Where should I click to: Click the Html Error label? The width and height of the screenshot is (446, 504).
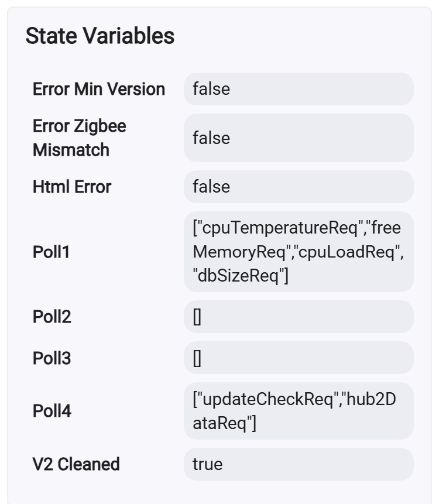tap(72, 187)
